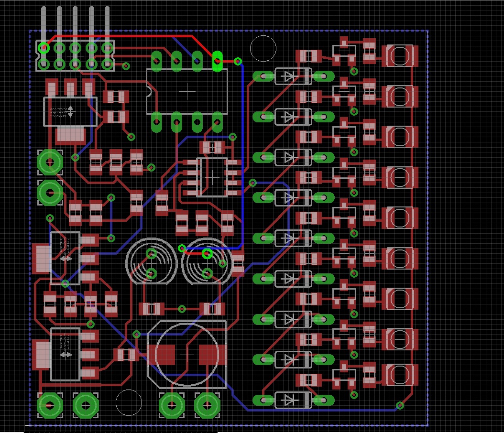This screenshot has height=433, width=504.
Task: Click the bottom-most diode near the board edge
Action: [x=293, y=400]
